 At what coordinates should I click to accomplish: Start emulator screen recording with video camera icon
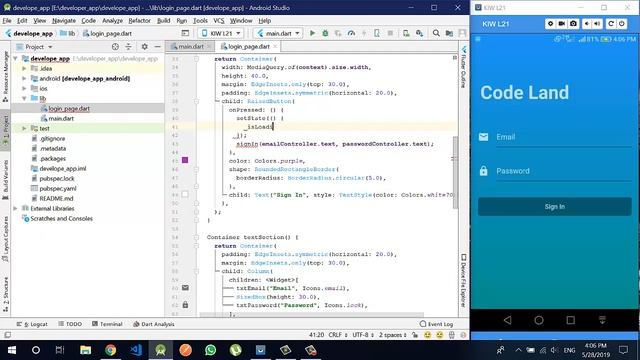[x=562, y=24]
